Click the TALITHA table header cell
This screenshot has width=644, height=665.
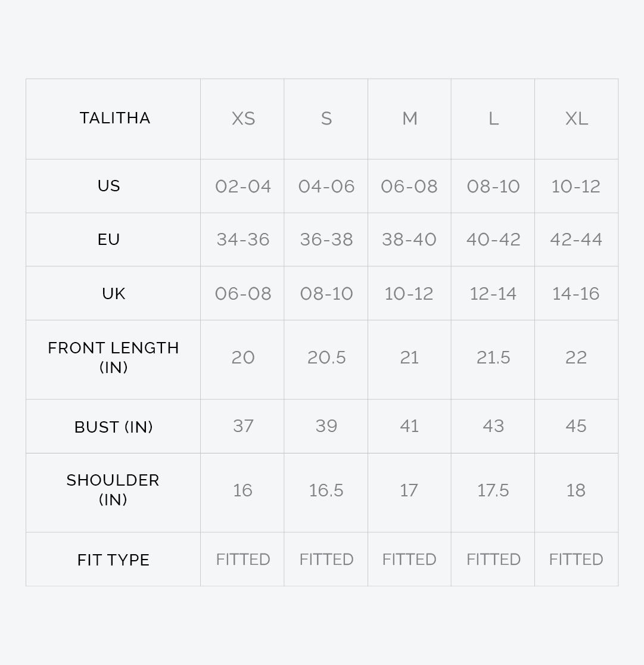click(115, 118)
